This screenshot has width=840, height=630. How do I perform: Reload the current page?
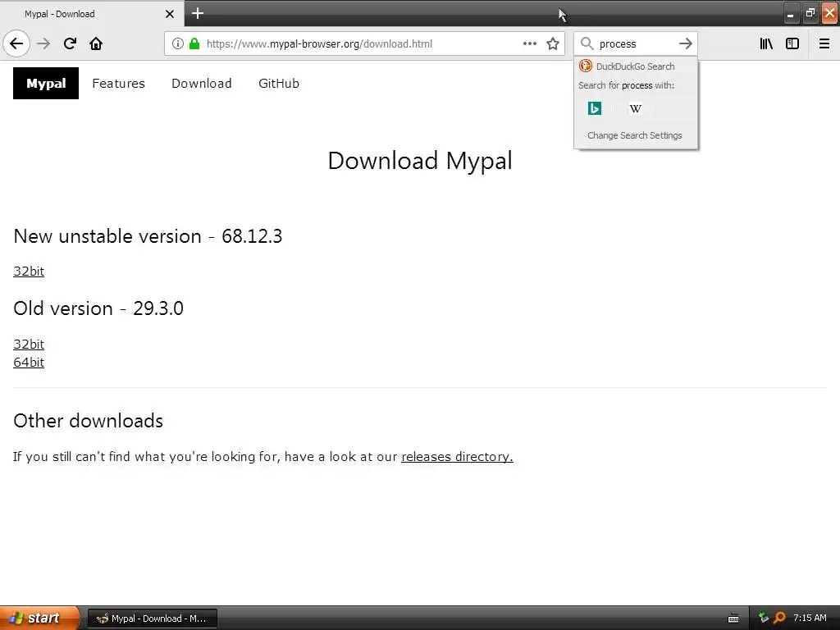pos(70,43)
